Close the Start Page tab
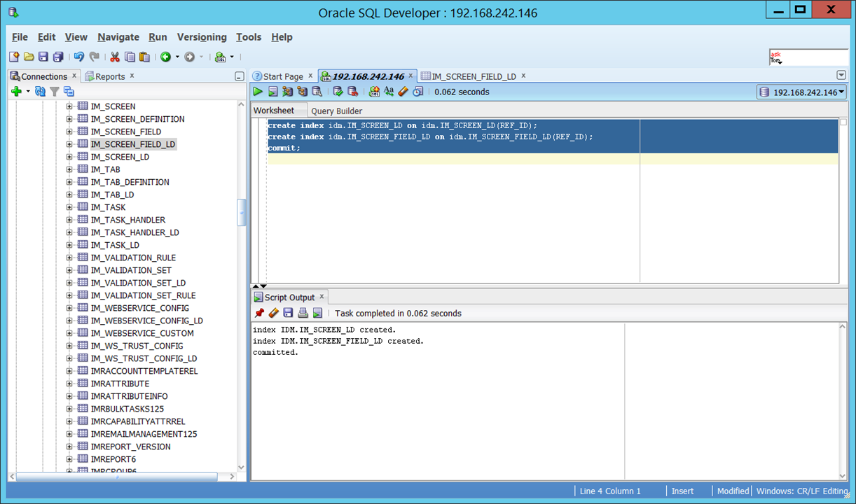 click(310, 76)
